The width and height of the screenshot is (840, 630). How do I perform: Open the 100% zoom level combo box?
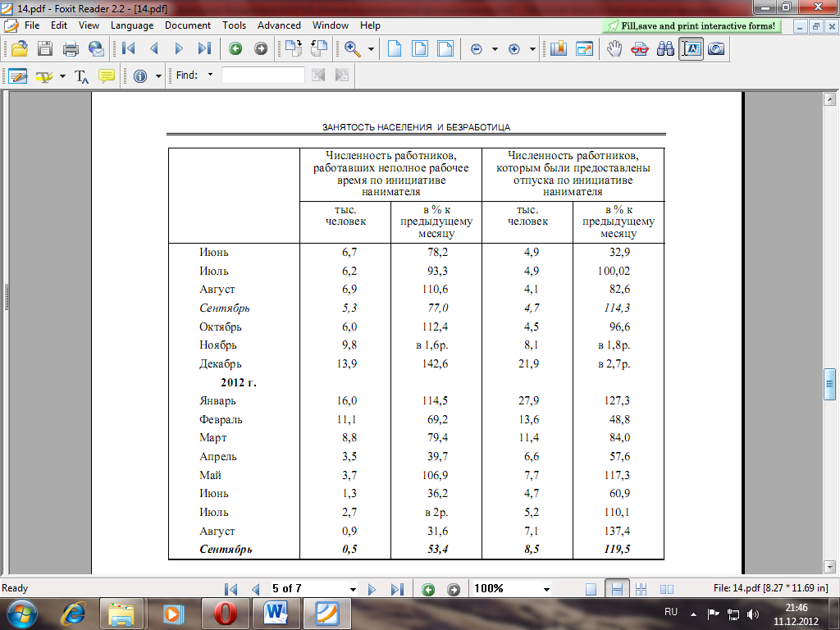[x=512, y=589]
